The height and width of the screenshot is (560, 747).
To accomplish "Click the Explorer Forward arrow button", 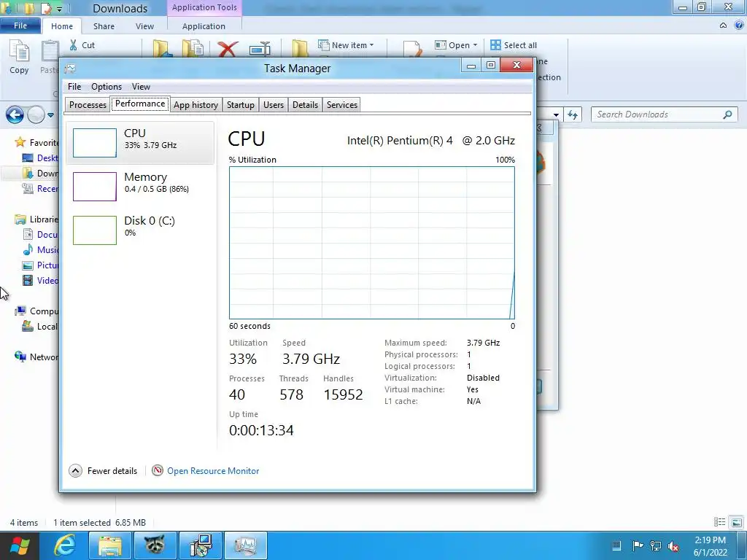I will [36, 114].
